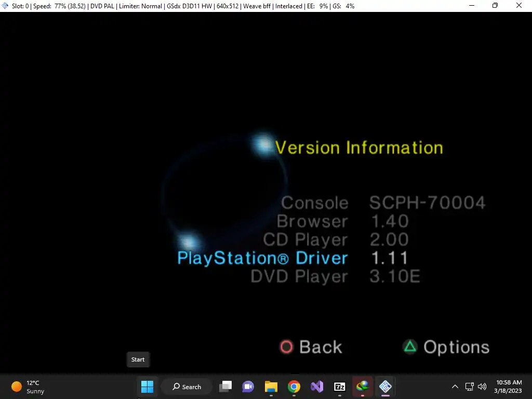
Task: Open 7-Zip from the taskbar
Action: click(x=340, y=387)
